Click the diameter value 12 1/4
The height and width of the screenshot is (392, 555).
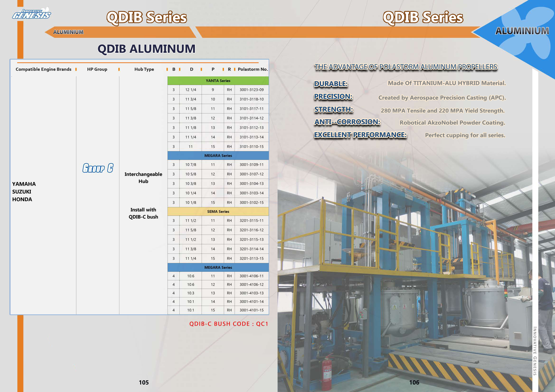click(191, 90)
